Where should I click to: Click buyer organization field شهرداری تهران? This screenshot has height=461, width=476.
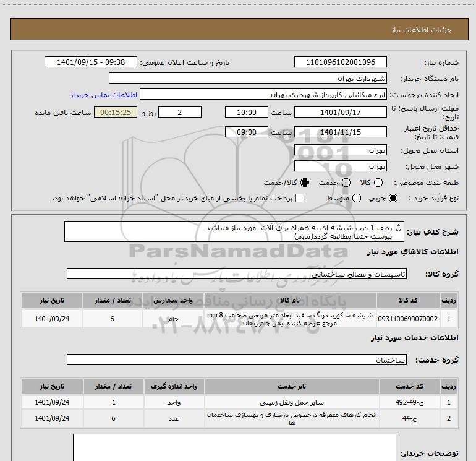248,78
